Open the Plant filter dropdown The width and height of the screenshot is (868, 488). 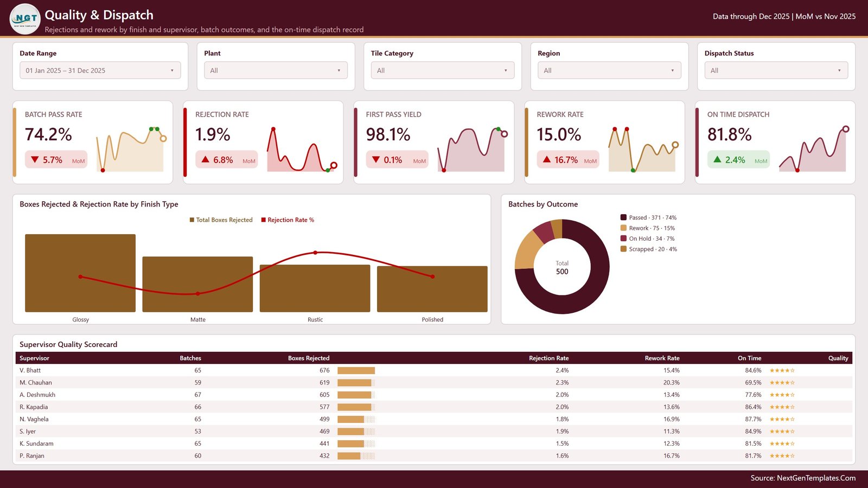(276, 70)
